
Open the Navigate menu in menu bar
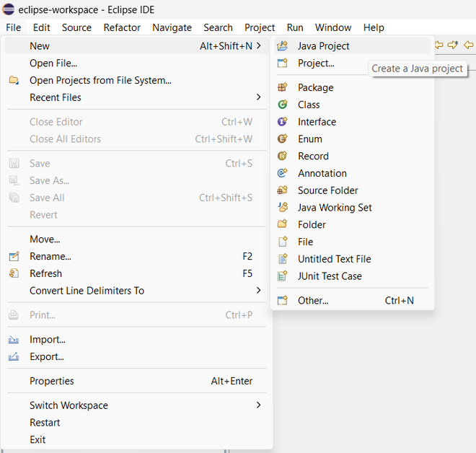tap(172, 27)
